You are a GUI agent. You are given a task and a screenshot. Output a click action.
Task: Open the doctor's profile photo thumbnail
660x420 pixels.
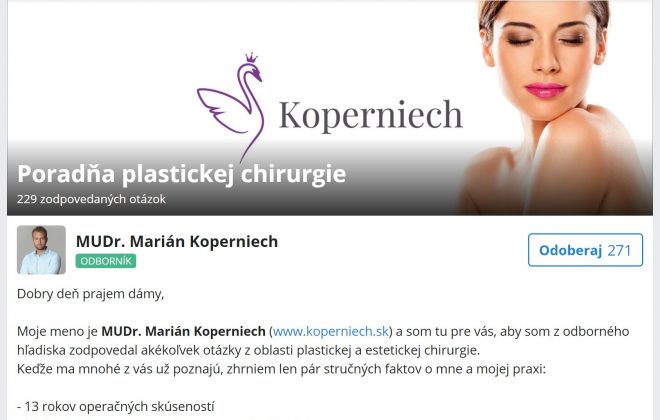[41, 250]
